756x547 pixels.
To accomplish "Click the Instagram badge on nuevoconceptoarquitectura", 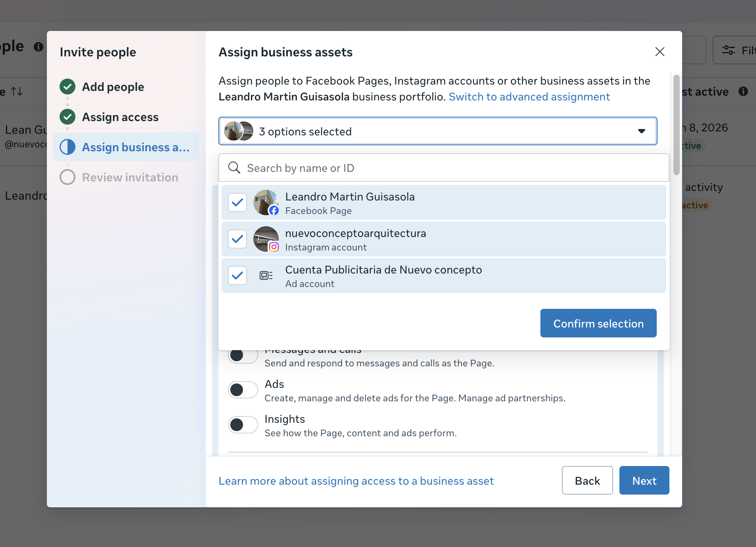I will point(274,247).
